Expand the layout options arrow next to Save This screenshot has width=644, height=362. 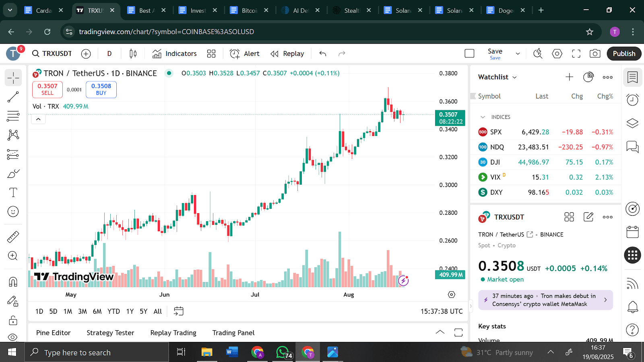[x=518, y=53]
